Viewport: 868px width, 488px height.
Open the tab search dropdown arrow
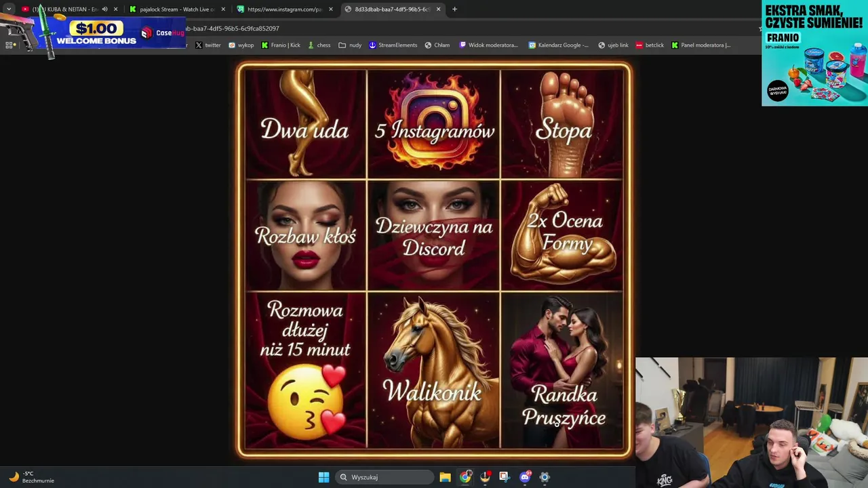click(x=8, y=9)
